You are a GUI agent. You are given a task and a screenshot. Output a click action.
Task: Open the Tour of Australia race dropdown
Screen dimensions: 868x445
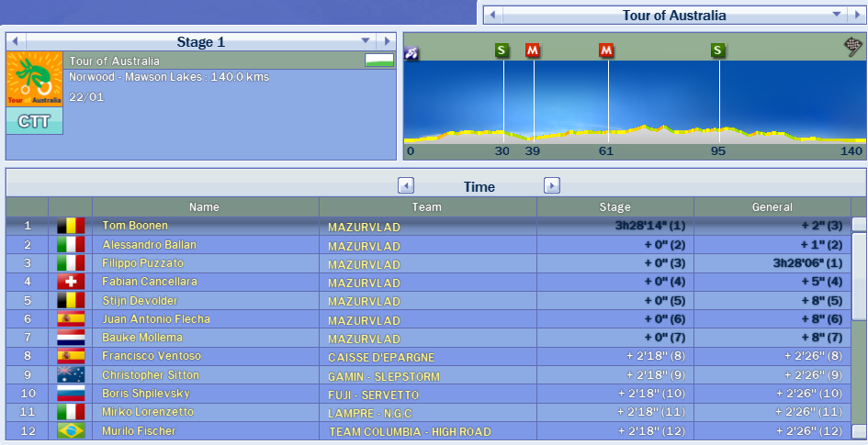coord(837,15)
